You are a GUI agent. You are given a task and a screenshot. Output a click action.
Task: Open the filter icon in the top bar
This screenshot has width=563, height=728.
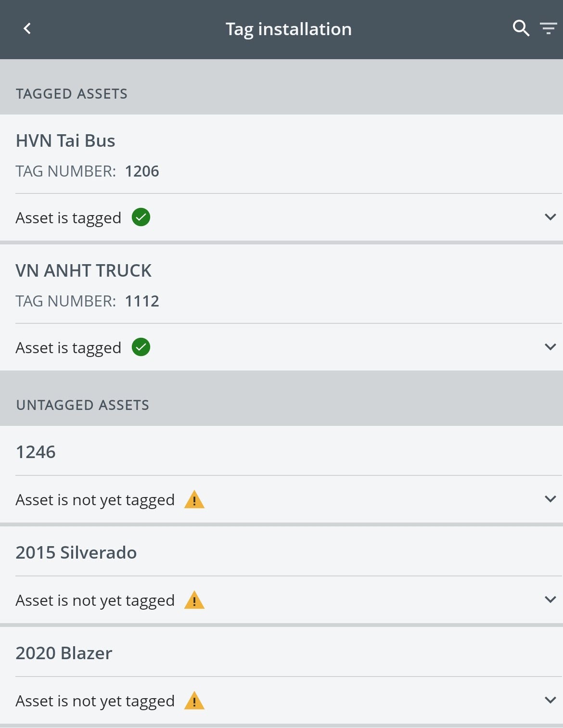tap(548, 29)
